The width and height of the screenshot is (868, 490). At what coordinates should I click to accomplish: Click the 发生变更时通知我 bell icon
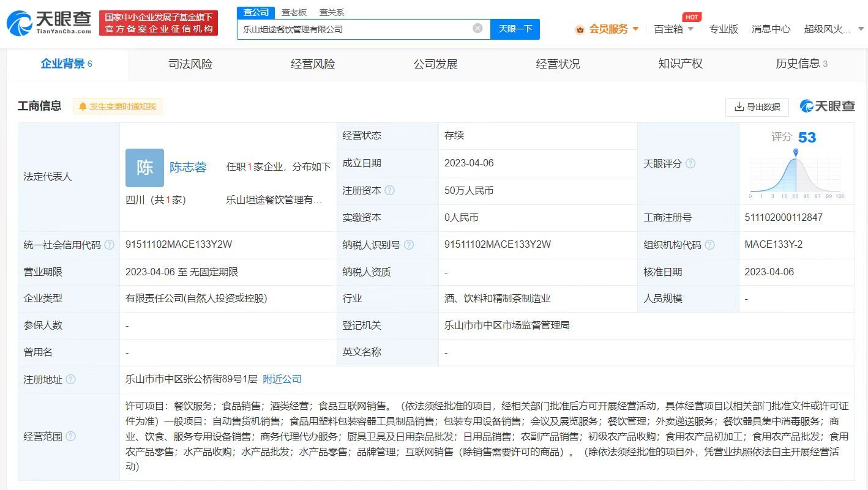pyautogui.click(x=84, y=106)
